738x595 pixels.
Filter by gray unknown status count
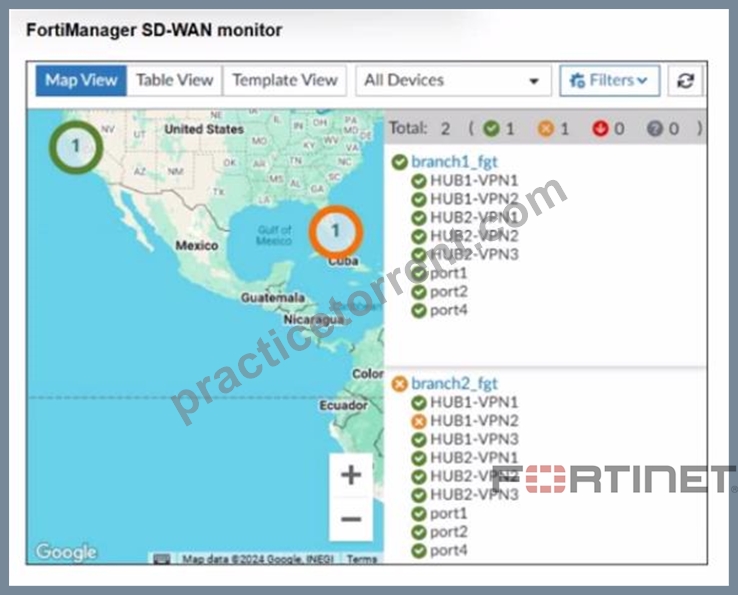pyautogui.click(x=663, y=129)
